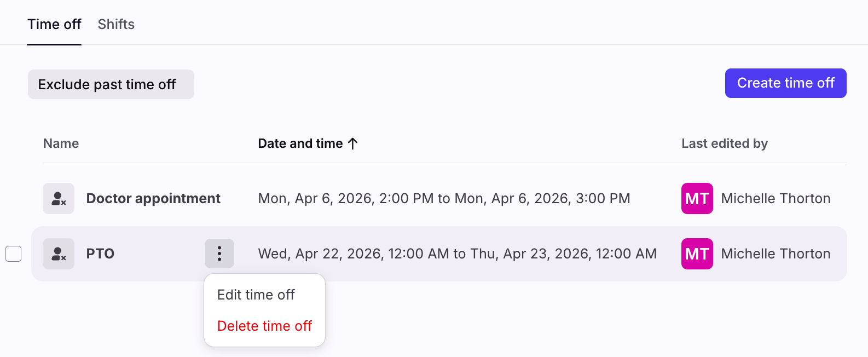Open the PTO entry name
The width and height of the screenshot is (868, 357).
(x=100, y=254)
